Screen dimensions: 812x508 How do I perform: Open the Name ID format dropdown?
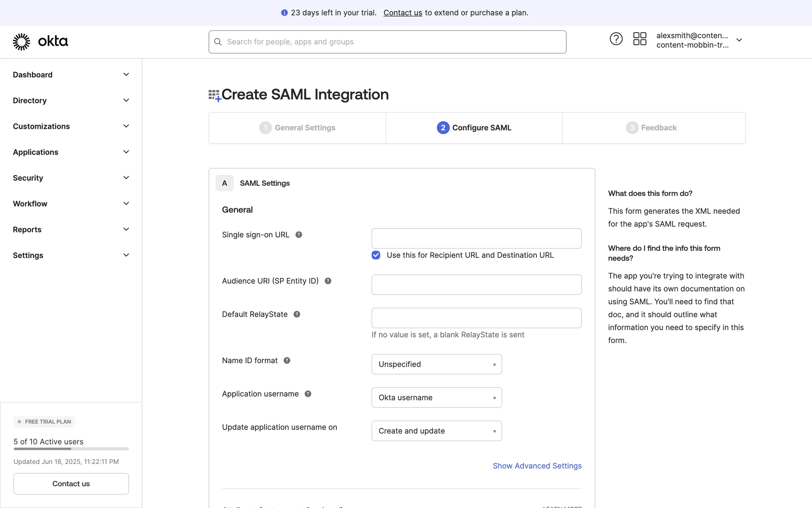(436, 364)
